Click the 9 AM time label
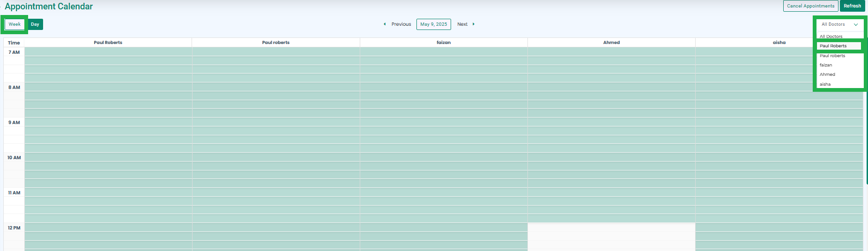 click(14, 123)
